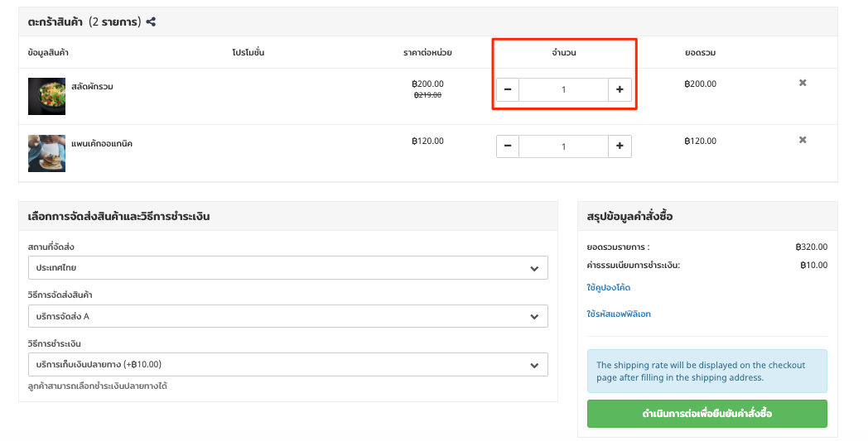Viewport: 868px width, 441px height.
Task: Click the โปรโมชั่น column header
Action: click(x=248, y=53)
